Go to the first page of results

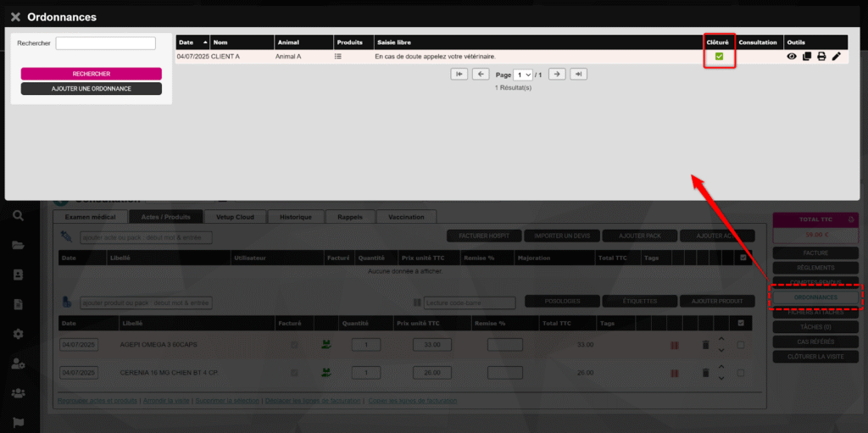pyautogui.click(x=459, y=75)
